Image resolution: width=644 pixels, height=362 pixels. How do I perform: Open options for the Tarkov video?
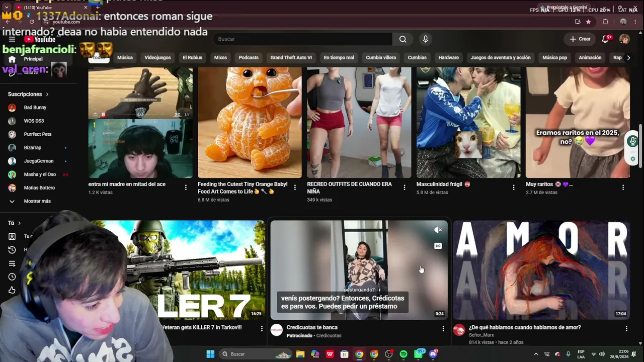(x=262, y=328)
